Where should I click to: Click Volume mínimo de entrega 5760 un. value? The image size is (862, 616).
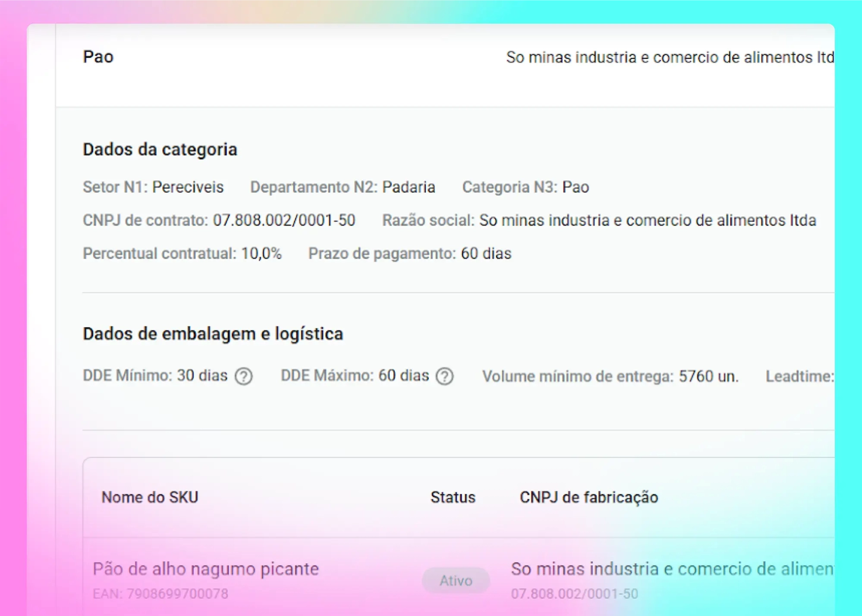click(x=708, y=377)
